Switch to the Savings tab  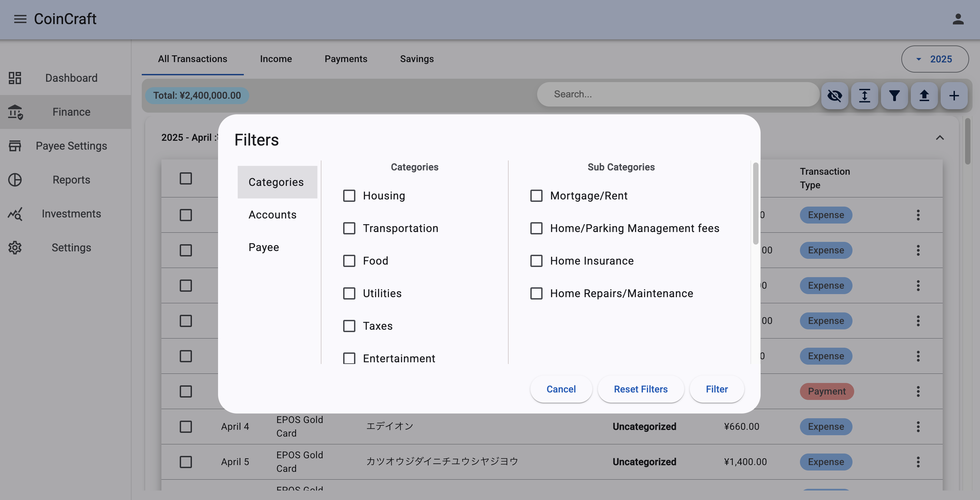[416, 59]
